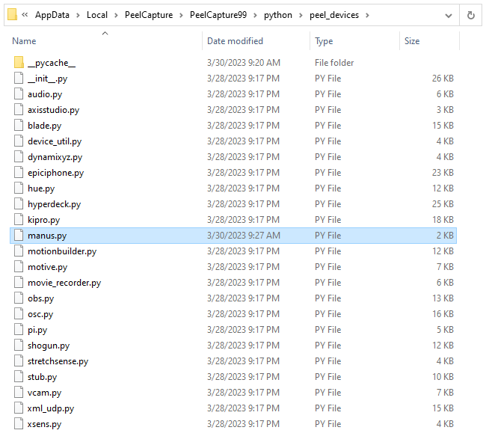Click the __pycache__ folder icon
This screenshot has width=486, height=448.
[x=19, y=63]
